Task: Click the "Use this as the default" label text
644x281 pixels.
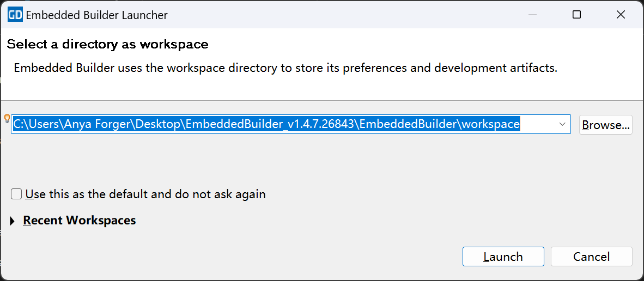Action: pyautogui.click(x=145, y=194)
